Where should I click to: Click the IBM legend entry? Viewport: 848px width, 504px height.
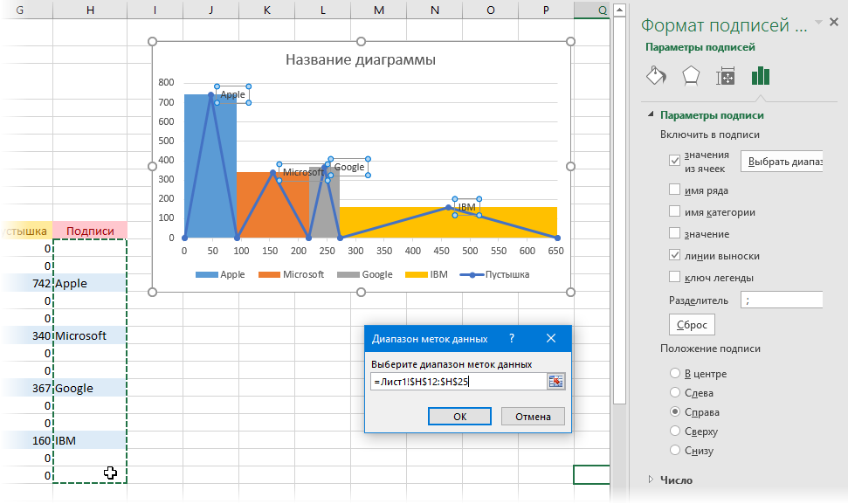[x=426, y=275]
